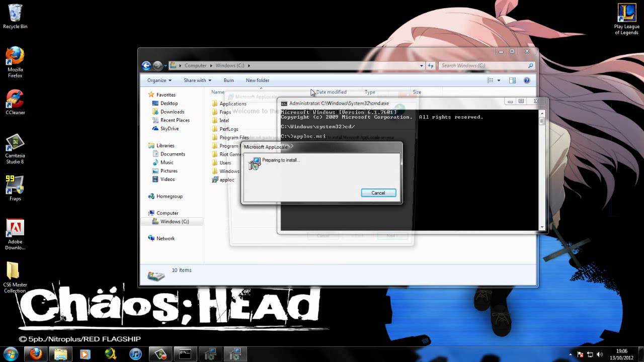The width and height of the screenshot is (644, 362).
Task: Open Camtasia Studio 8 desktop shortcut
Action: point(15,149)
